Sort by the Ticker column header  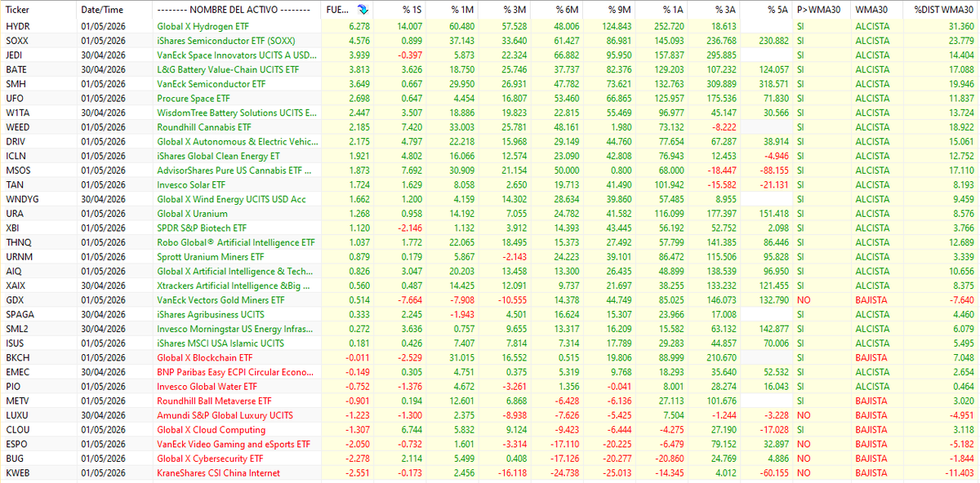tap(17, 11)
